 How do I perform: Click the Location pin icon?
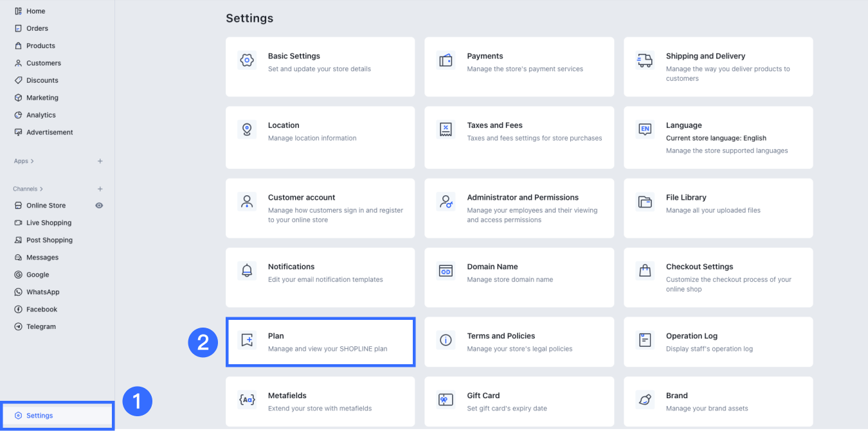point(247,129)
